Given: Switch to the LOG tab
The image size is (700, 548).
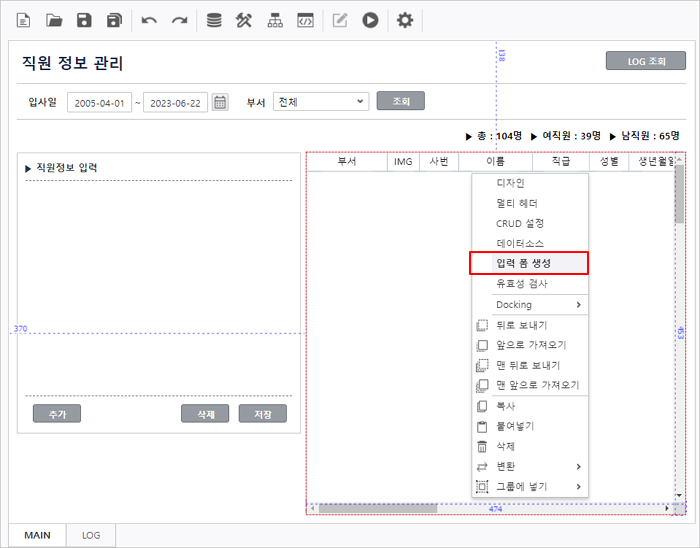Looking at the screenshot, I should [x=91, y=535].
